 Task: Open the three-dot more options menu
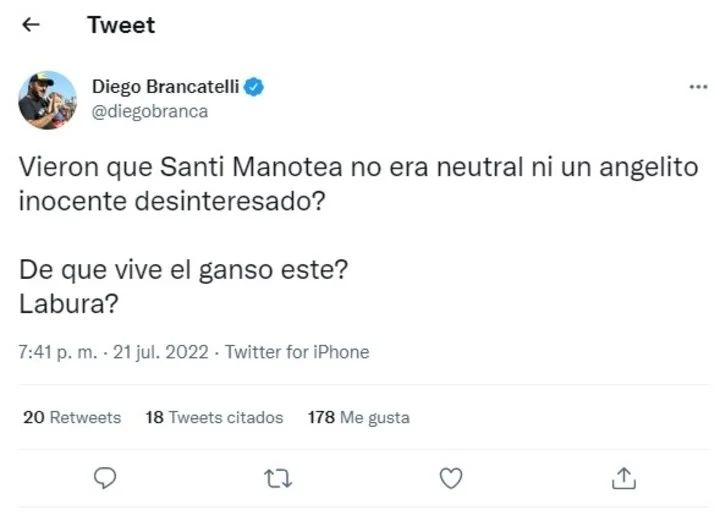(x=698, y=88)
